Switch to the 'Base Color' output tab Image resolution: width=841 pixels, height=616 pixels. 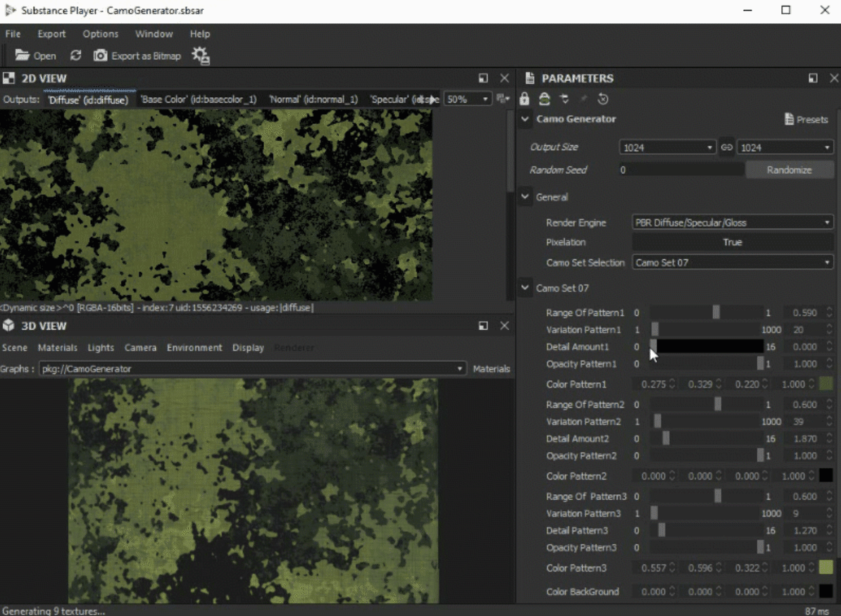click(199, 99)
